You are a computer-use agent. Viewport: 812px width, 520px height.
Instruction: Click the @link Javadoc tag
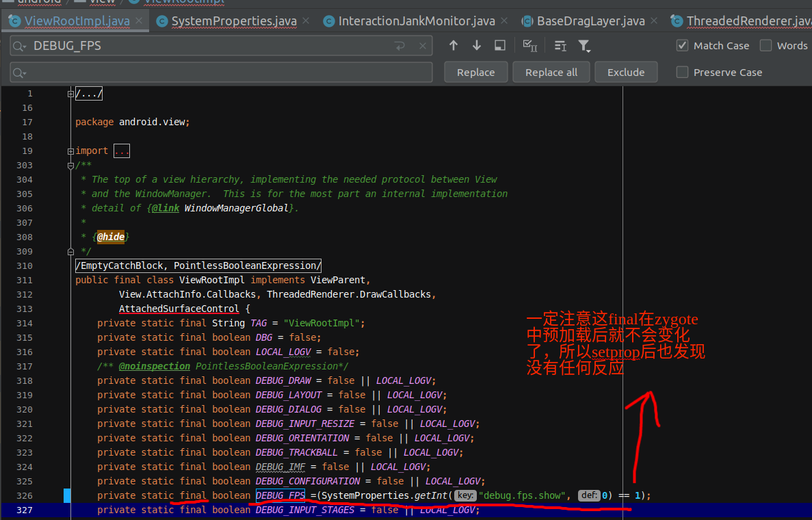click(165, 208)
